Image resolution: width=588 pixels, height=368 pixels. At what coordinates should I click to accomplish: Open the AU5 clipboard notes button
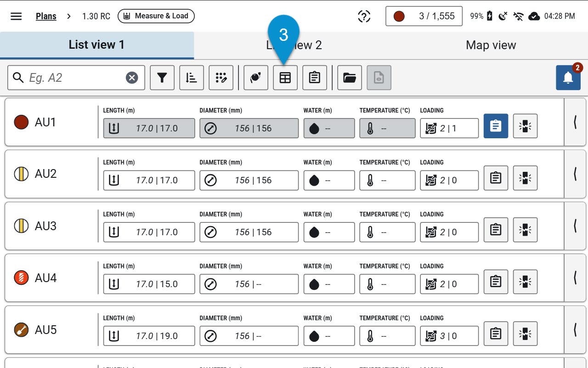coord(496,334)
